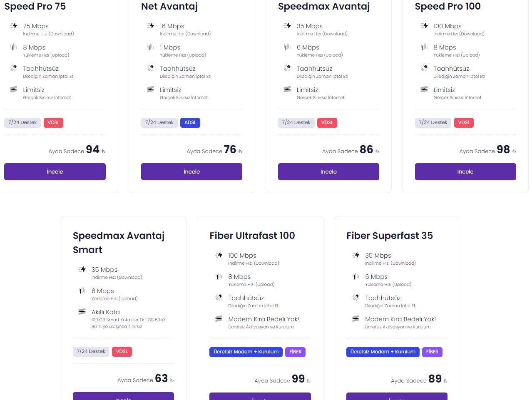532x400 pixels.
Task: Click upload speed icon in Net Avantaj
Action: pos(150,47)
